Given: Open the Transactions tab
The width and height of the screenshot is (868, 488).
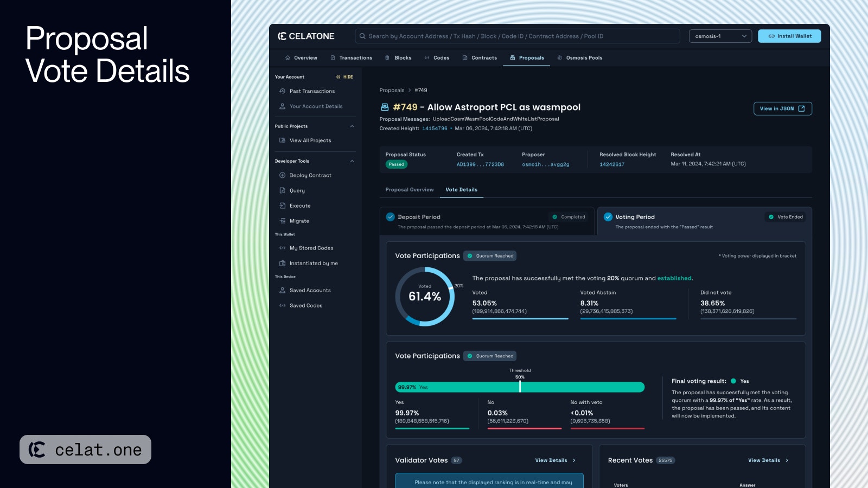Looking at the screenshot, I should point(351,57).
